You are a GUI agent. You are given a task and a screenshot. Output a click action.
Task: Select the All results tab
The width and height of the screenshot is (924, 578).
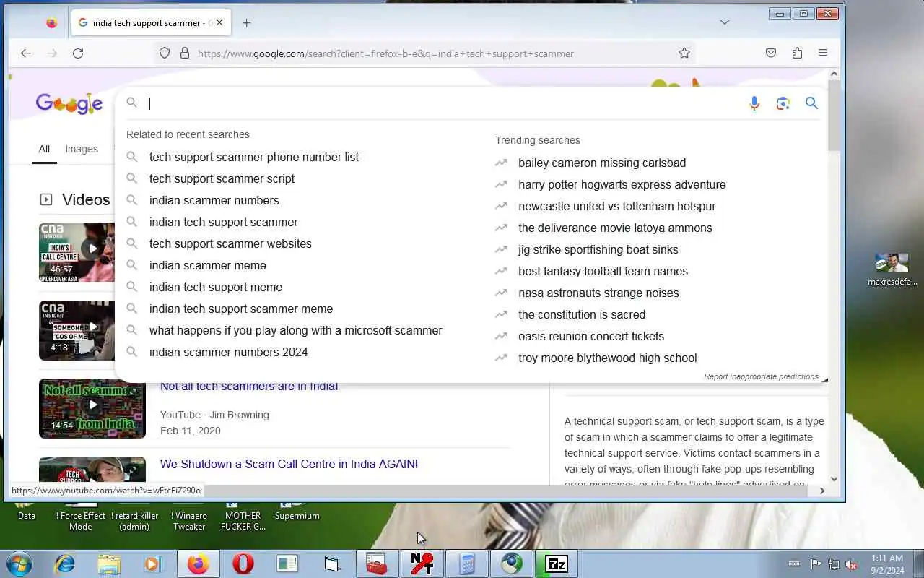[44, 149]
